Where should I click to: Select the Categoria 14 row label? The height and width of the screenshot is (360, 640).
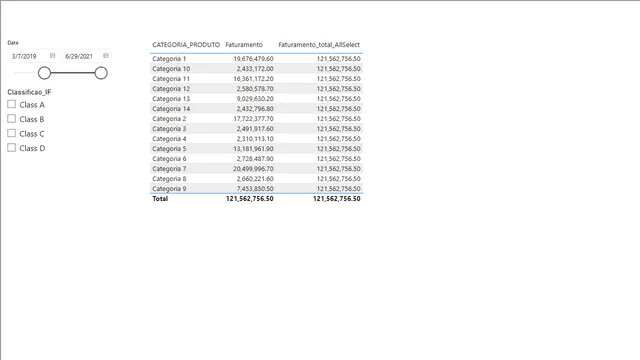171,109
